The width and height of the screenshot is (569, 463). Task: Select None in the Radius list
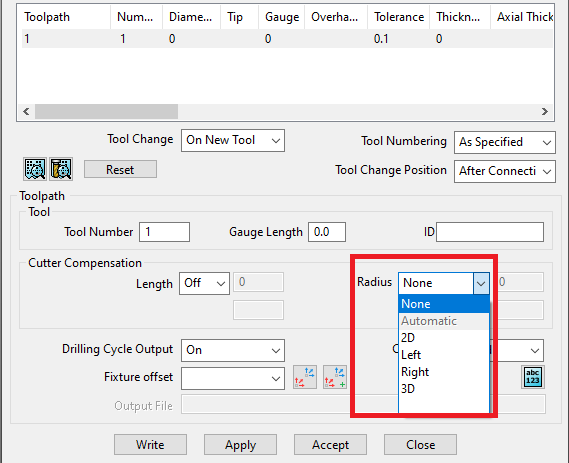click(444, 304)
